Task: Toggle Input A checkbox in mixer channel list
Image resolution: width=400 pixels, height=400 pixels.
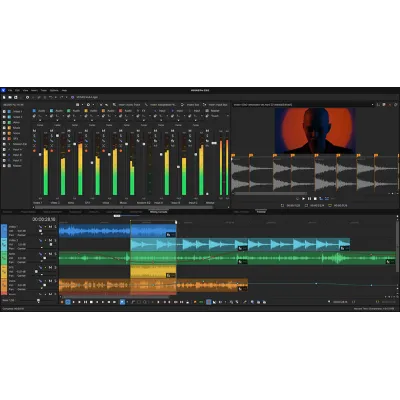Action: 4,150
